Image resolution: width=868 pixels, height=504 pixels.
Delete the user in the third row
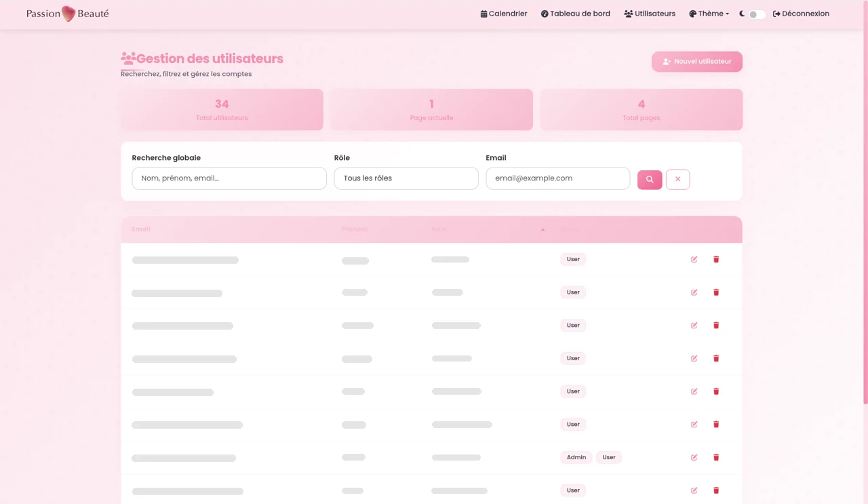[x=716, y=326]
